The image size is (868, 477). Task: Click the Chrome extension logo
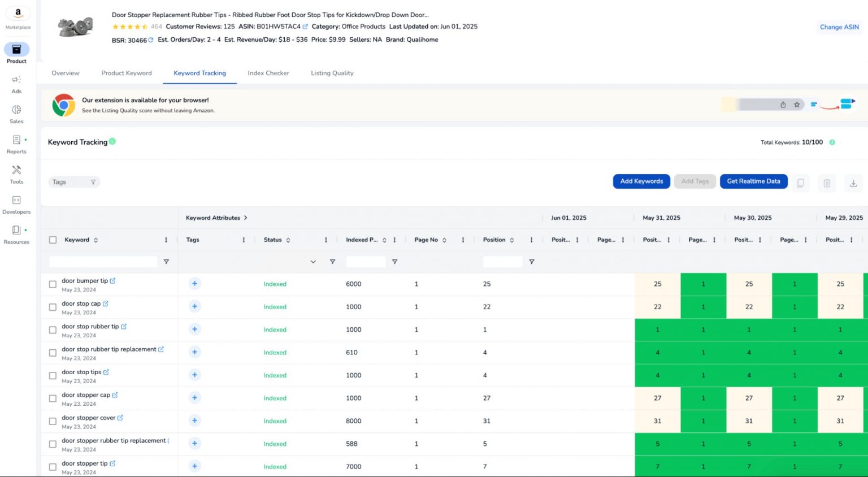(64, 105)
